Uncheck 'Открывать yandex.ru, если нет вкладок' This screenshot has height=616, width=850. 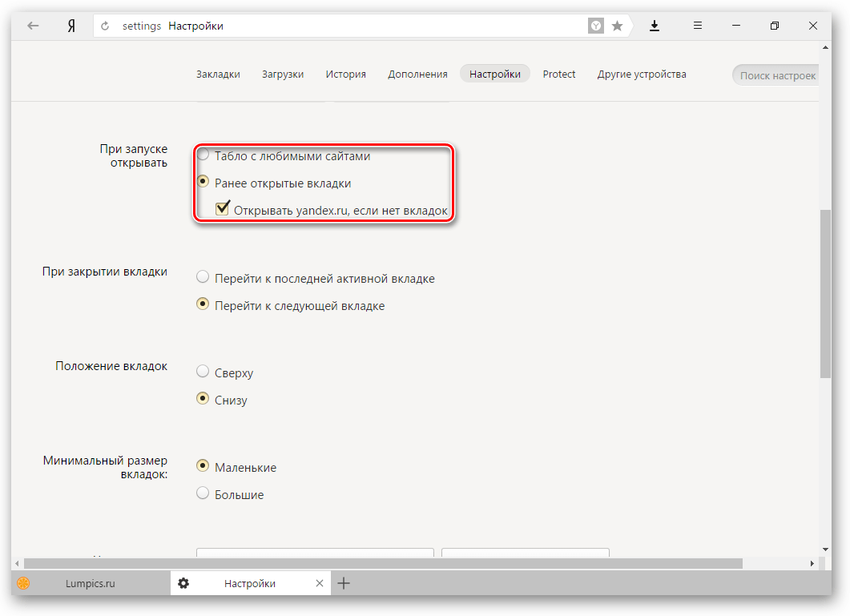click(x=223, y=209)
